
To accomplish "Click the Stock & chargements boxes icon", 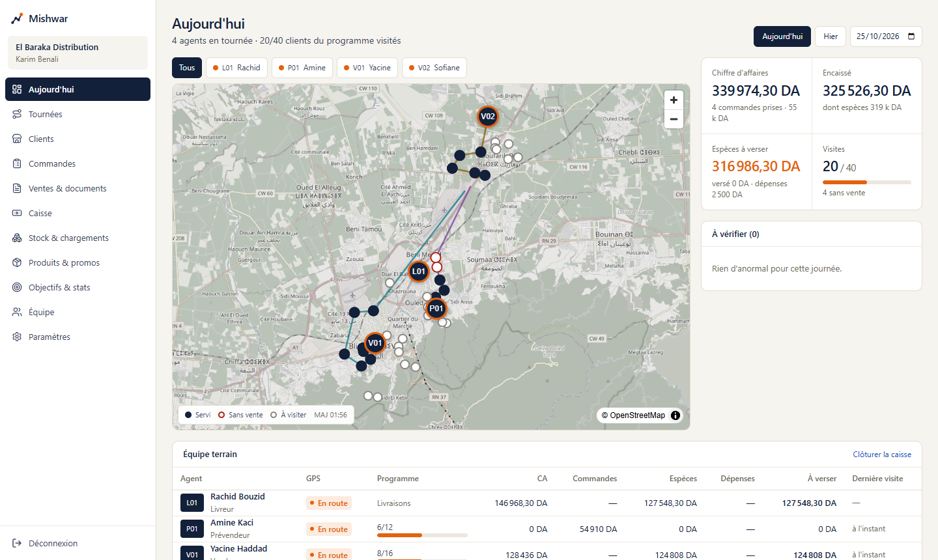I will (x=17, y=238).
